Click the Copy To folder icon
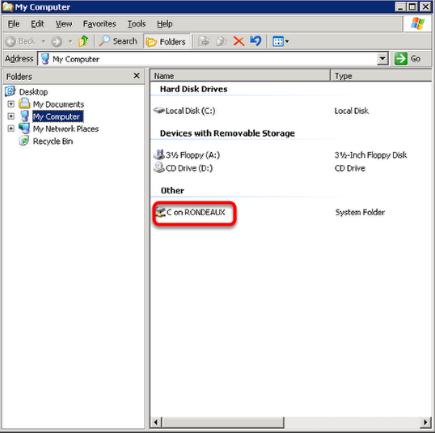Viewport: 435px width, 434px height. [x=221, y=41]
